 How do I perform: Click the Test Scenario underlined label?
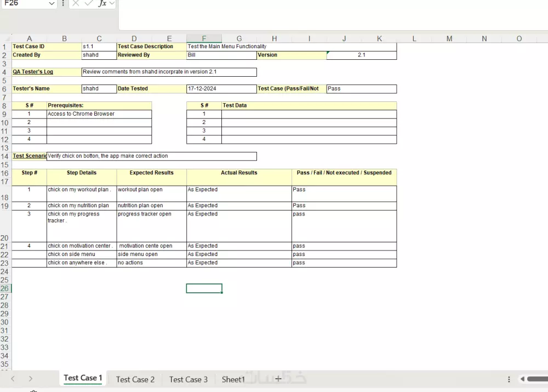(x=30, y=156)
